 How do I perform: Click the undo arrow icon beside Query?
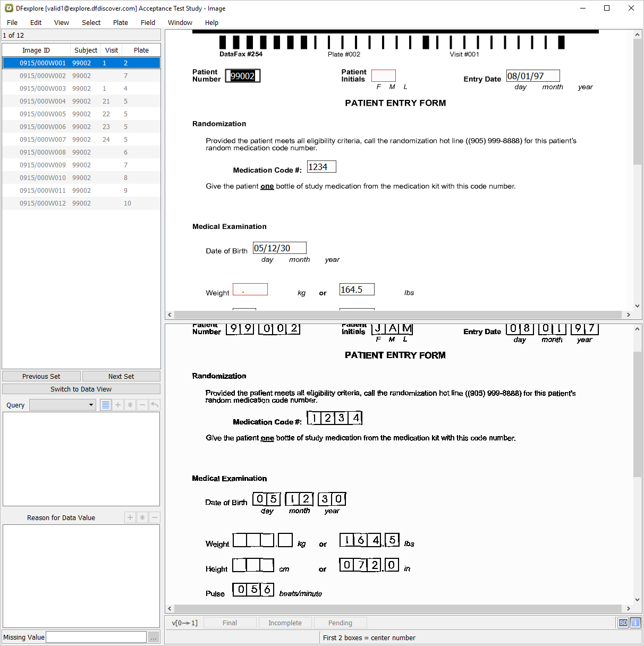pyautogui.click(x=154, y=405)
